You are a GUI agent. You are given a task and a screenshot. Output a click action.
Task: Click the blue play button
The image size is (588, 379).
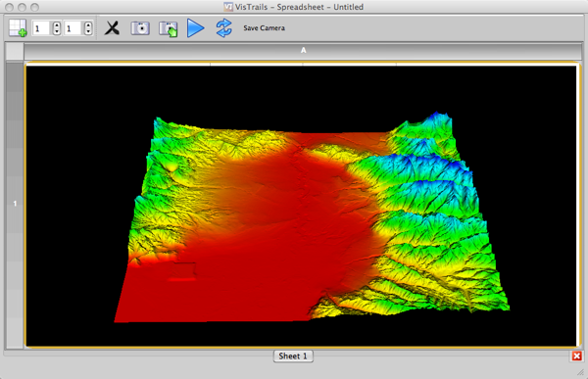[195, 28]
